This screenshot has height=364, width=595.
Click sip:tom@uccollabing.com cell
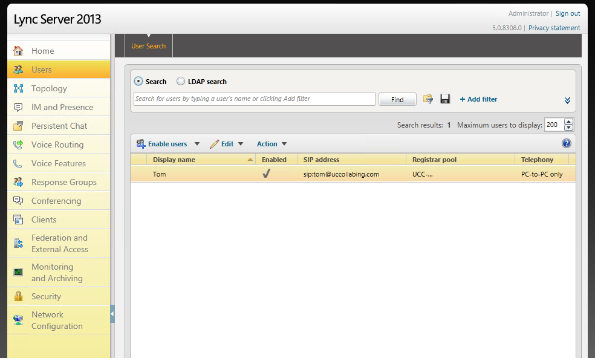pos(341,174)
